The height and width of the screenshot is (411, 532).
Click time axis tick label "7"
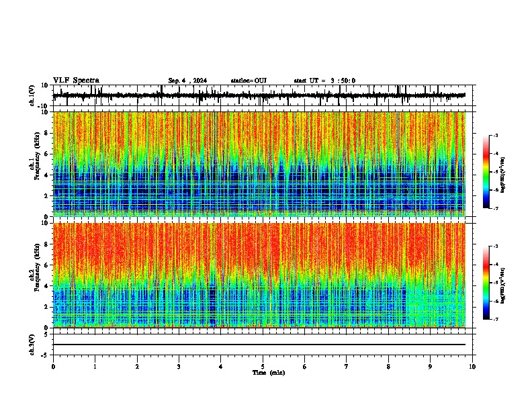[x=347, y=367]
